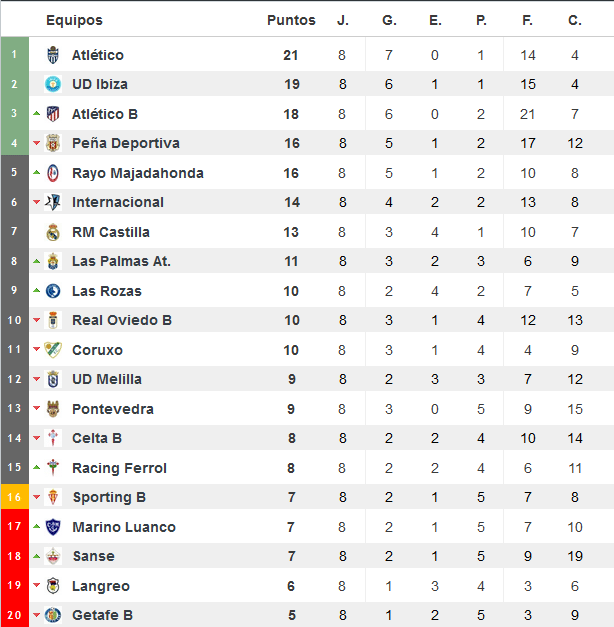
Task: Click the Marino Luanco crest icon
Action: click(53, 527)
